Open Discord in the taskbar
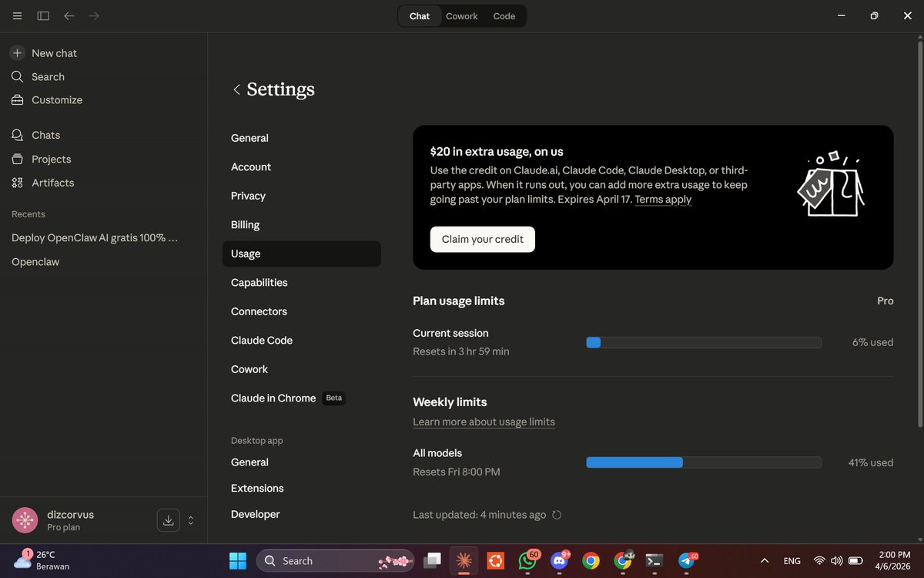The width and height of the screenshot is (924, 578). (x=560, y=560)
